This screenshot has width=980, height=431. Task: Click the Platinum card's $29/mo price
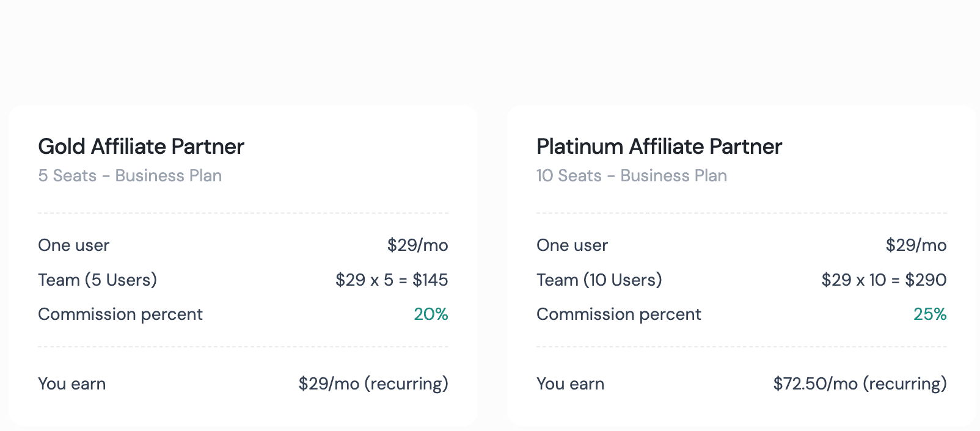coord(916,245)
